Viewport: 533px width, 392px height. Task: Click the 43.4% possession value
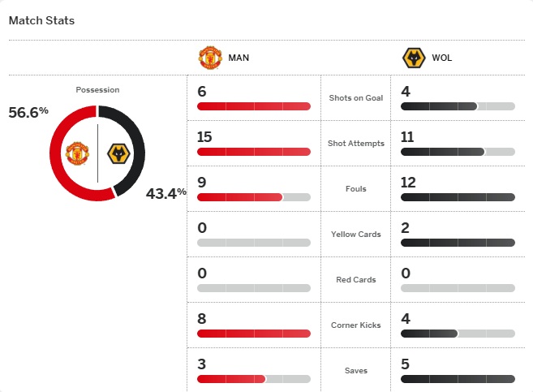165,193
